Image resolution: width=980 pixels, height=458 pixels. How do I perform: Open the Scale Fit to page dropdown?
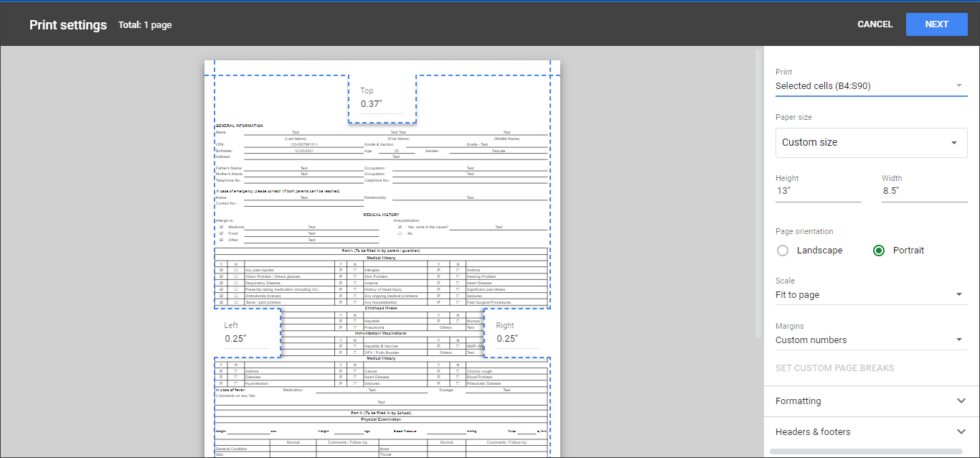[x=872, y=295]
